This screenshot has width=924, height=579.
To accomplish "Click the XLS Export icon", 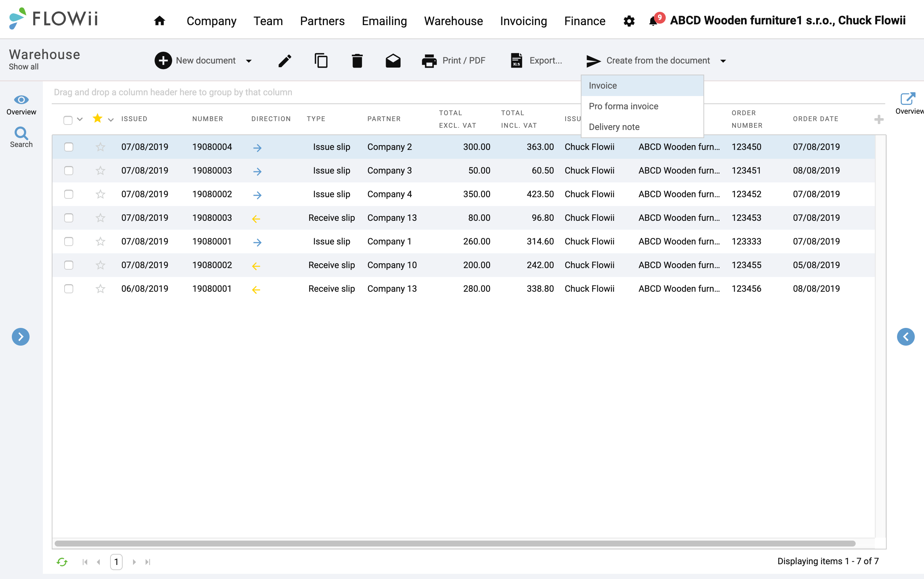I will click(516, 61).
